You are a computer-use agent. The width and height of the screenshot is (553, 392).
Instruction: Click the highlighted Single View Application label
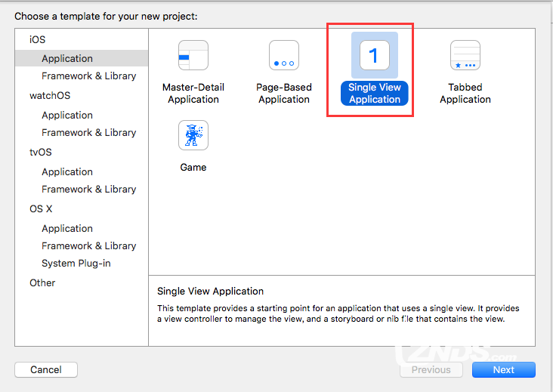[x=375, y=93]
